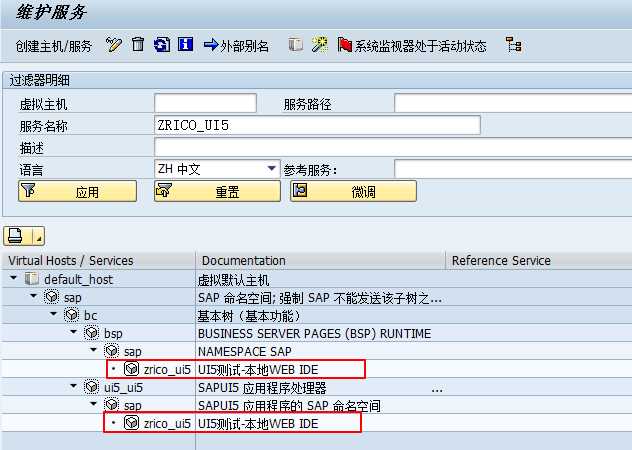This screenshot has width=632, height=450.
Task: Click the Virtual Hosts / Services column header
Action: click(98, 261)
